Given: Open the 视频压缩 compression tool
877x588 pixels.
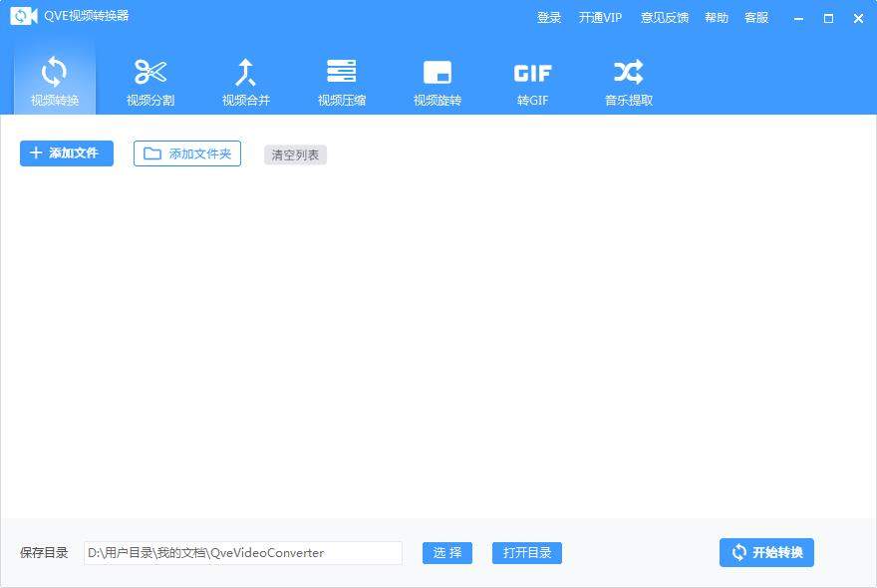Looking at the screenshot, I should tap(342, 72).
